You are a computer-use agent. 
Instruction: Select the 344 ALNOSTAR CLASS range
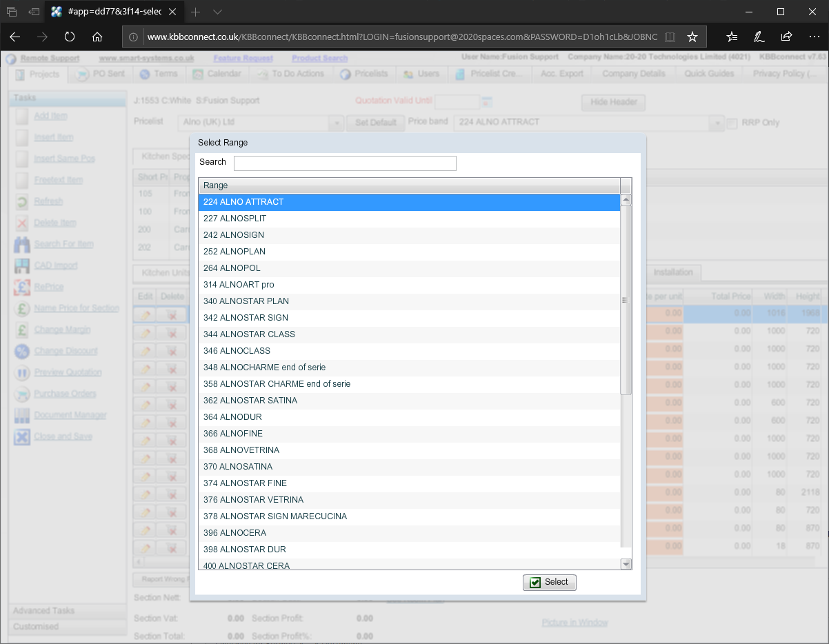pos(410,334)
